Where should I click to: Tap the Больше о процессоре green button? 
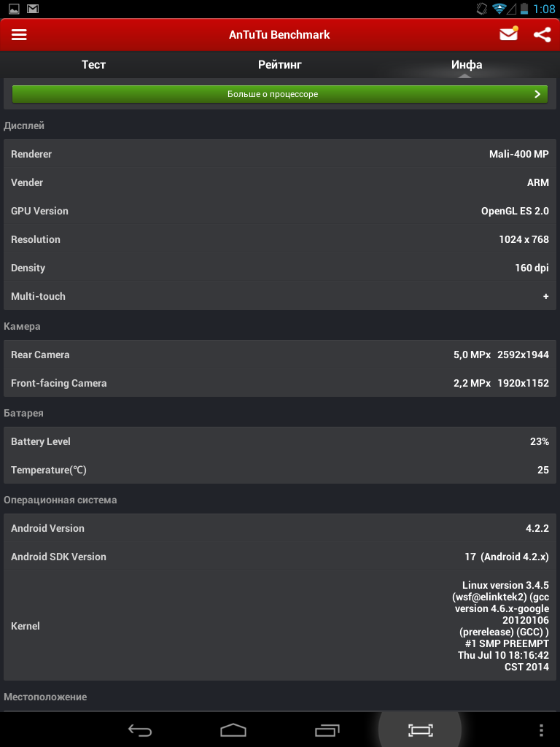point(279,94)
